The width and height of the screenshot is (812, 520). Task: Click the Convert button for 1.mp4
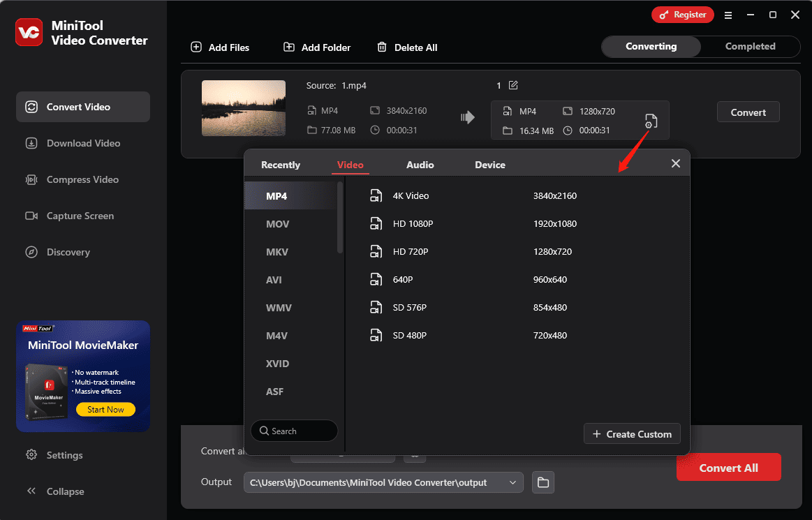(748, 112)
